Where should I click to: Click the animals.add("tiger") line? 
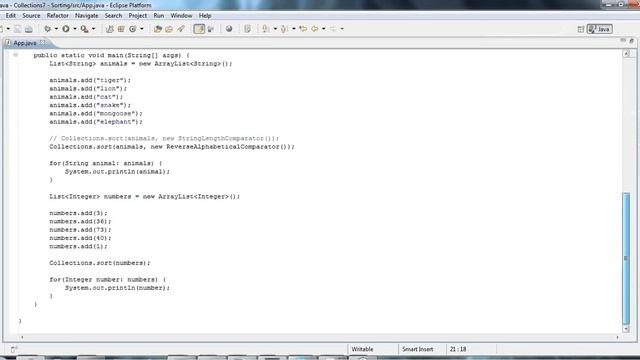[90, 80]
